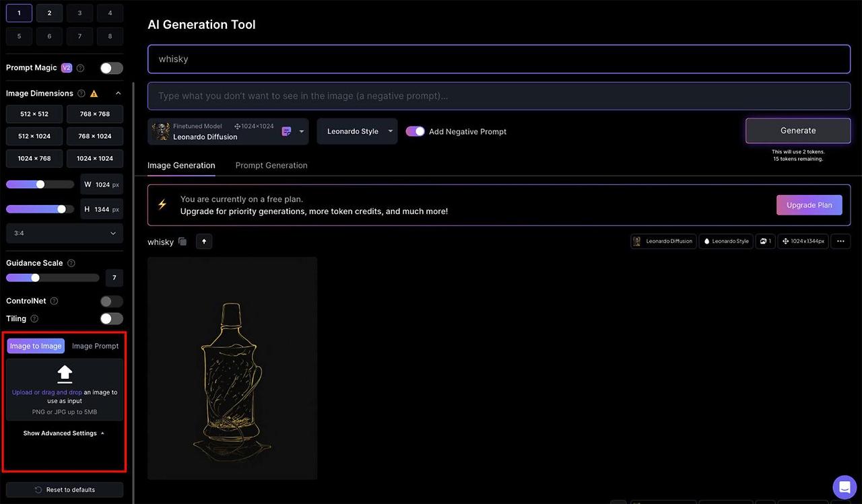Collapse the Image Dimensions section chevron
862x504 pixels.
pyautogui.click(x=118, y=94)
